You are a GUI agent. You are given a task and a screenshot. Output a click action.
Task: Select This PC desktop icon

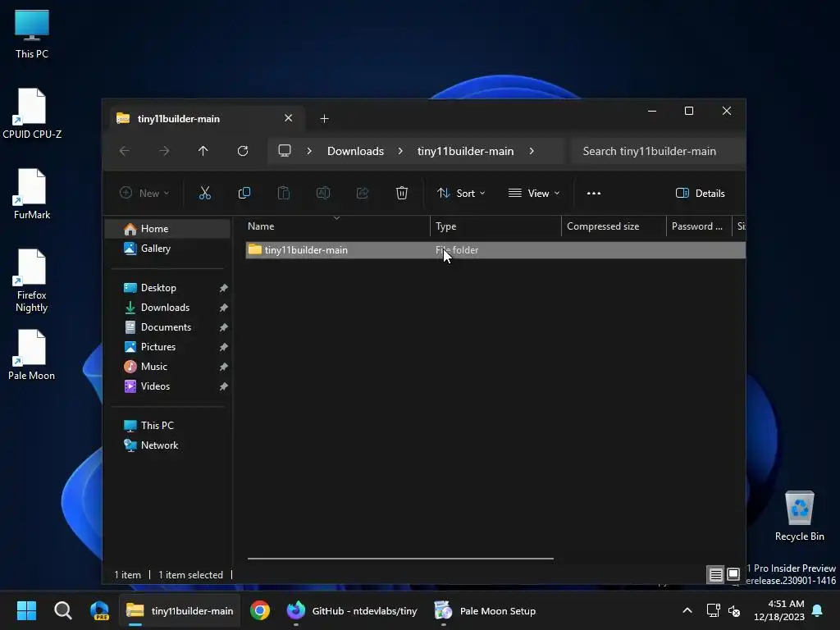tap(32, 34)
